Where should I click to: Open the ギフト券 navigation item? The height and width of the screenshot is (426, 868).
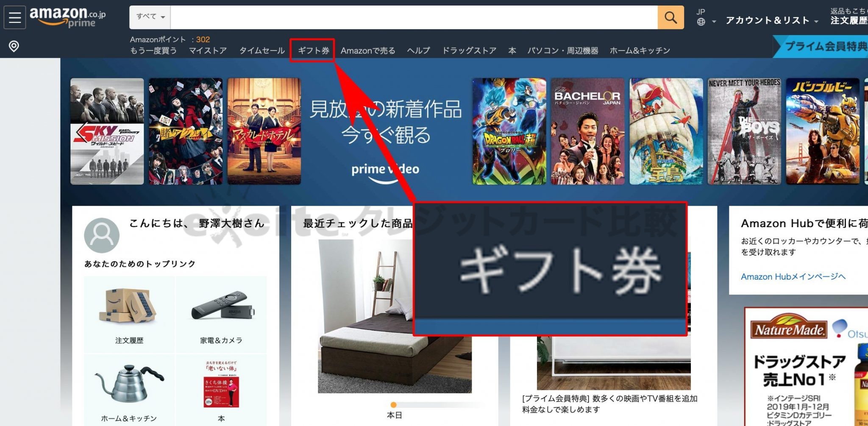313,50
